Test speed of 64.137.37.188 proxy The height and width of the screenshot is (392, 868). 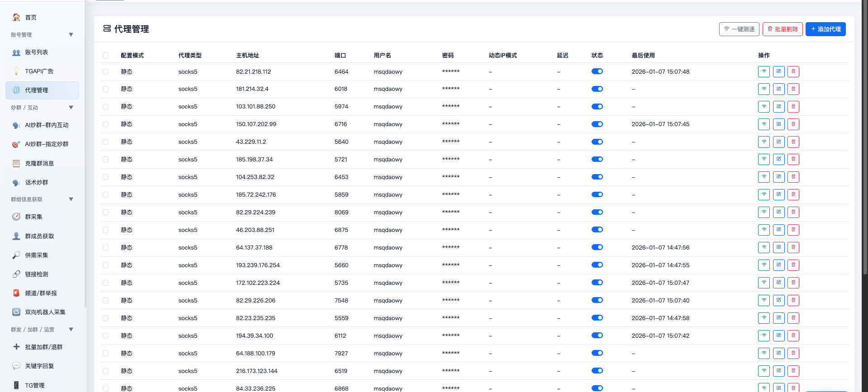click(764, 247)
